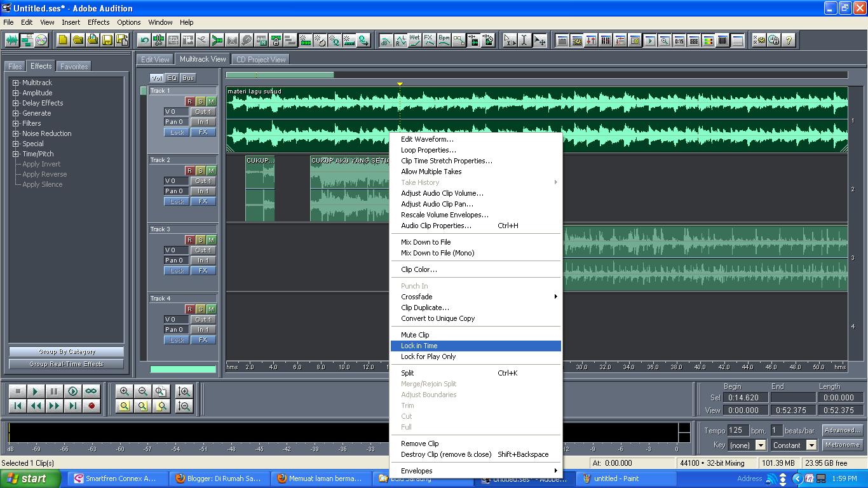868x488 pixels.
Task: Open the Files panel tab
Action: [15, 66]
